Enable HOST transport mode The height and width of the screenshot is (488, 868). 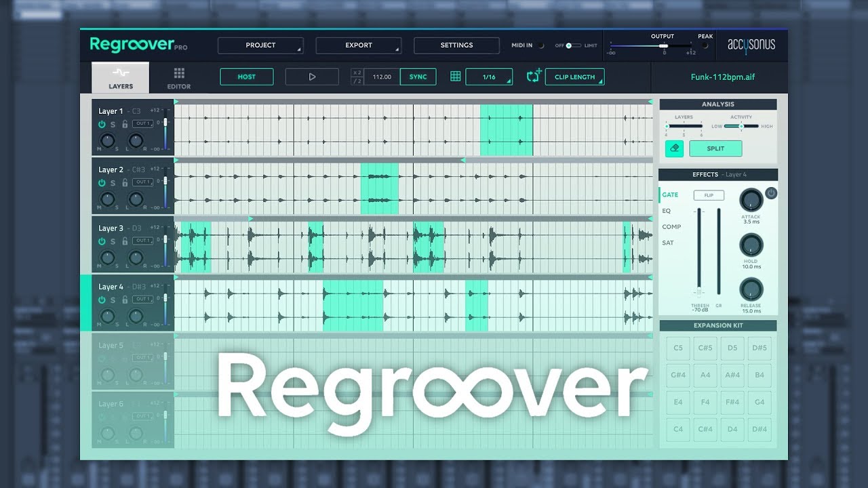coord(247,77)
